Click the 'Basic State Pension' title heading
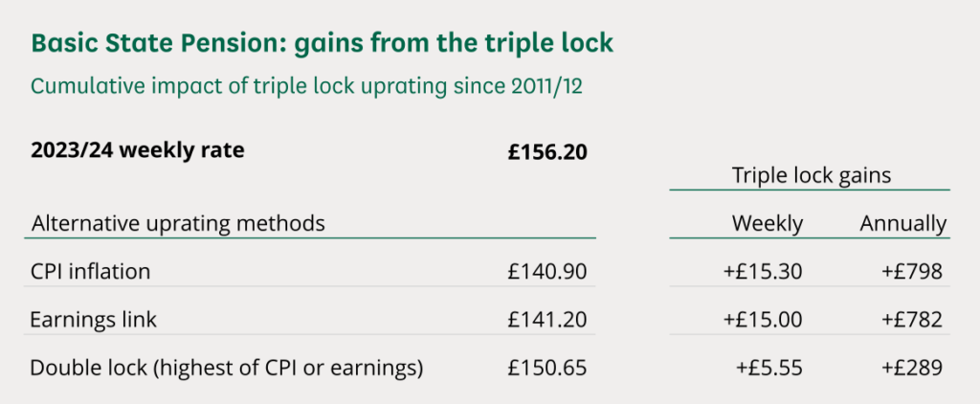 tap(322, 43)
